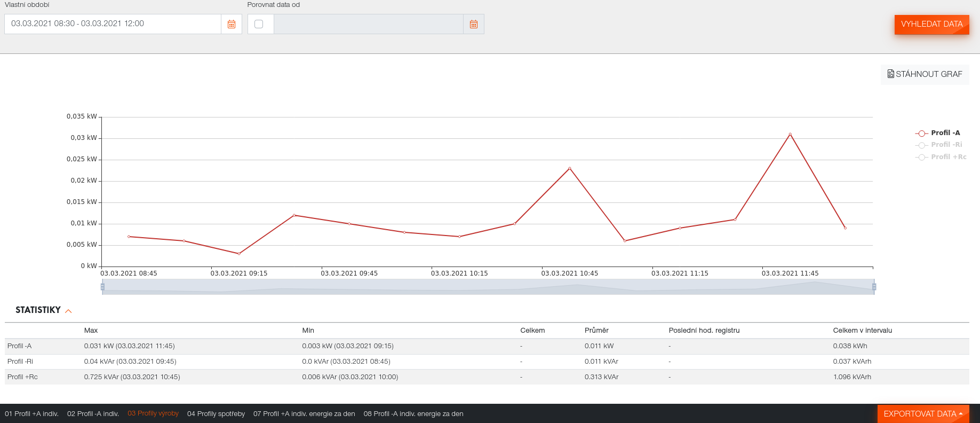Click right handle of chart range slider
Screen dimensions: 980x423
[x=874, y=287]
